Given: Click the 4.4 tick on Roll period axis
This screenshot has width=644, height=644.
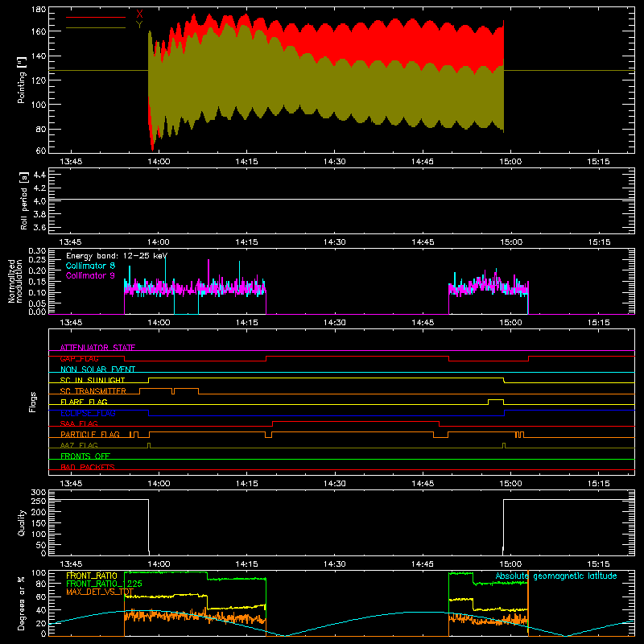Looking at the screenshot, I should pyautogui.click(x=39, y=175).
